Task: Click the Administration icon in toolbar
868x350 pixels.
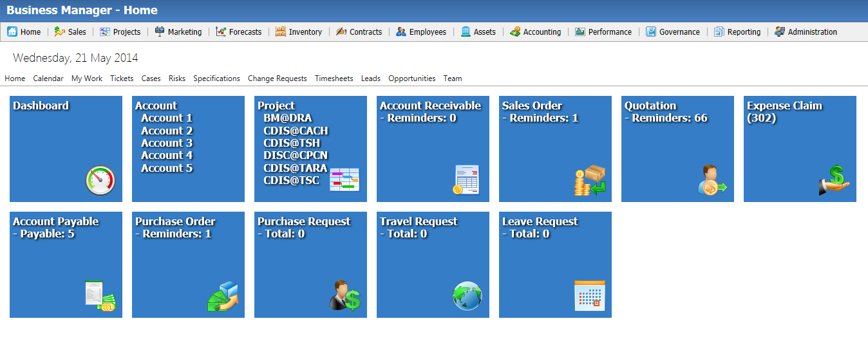Action: point(780,32)
